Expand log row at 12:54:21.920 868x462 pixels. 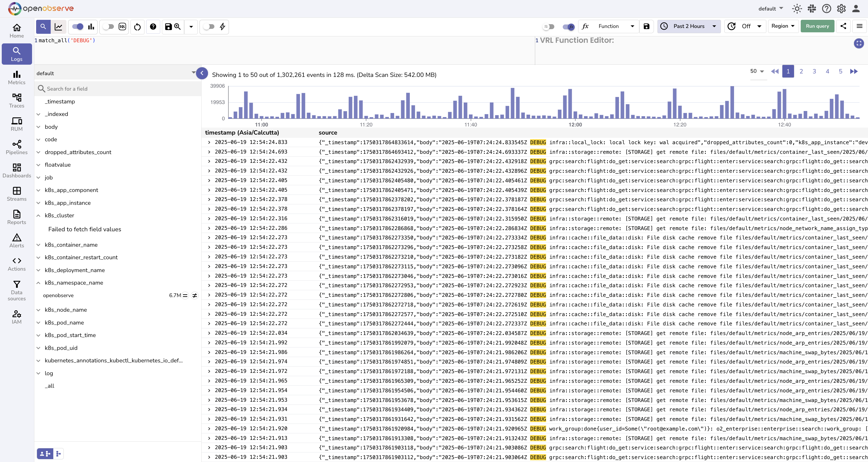(209, 429)
